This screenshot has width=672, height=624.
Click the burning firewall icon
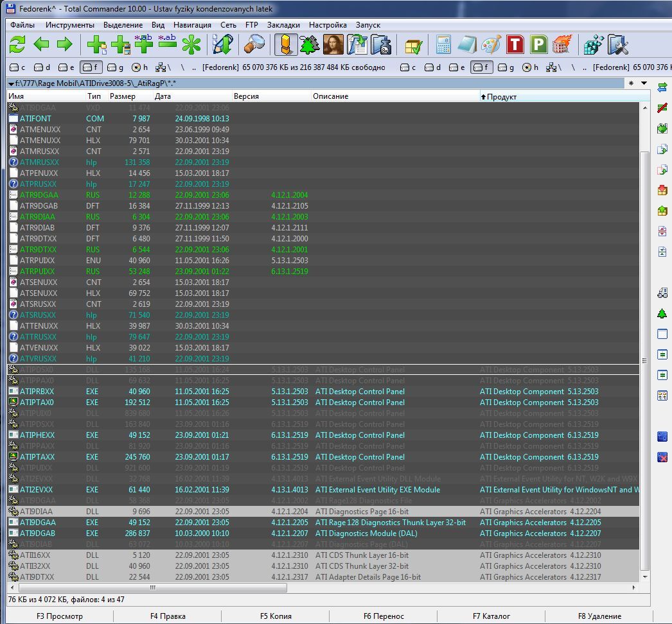click(562, 44)
